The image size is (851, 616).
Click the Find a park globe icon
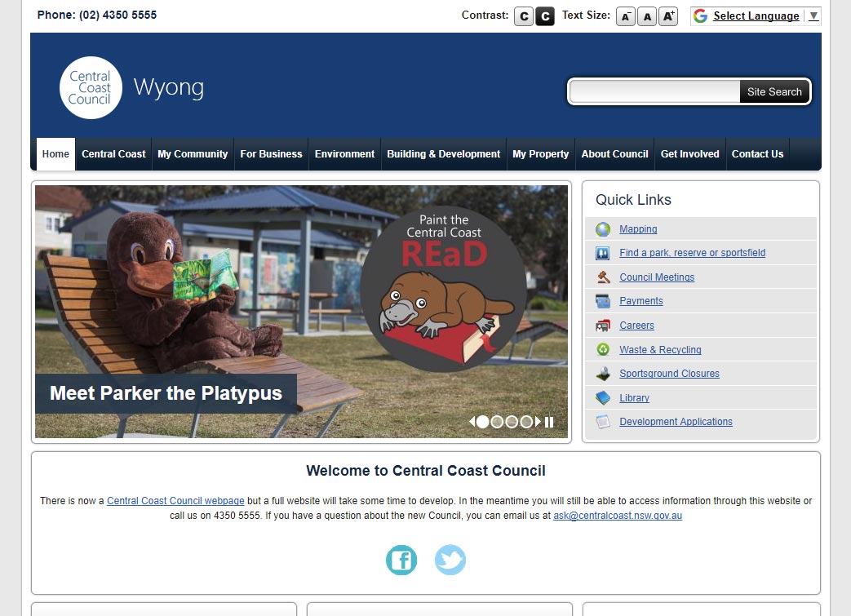(x=602, y=253)
